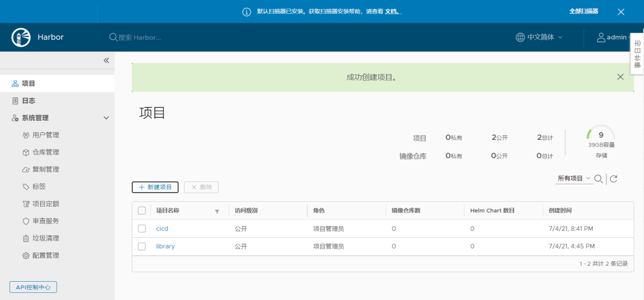Click the 日志 log icon in sidebar
The image size is (644, 300).
pos(15,100)
